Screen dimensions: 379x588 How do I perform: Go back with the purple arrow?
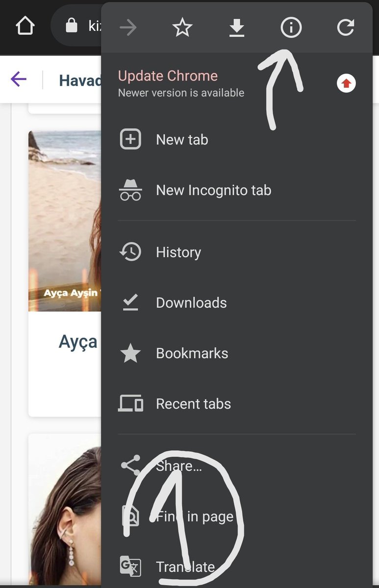(19, 79)
